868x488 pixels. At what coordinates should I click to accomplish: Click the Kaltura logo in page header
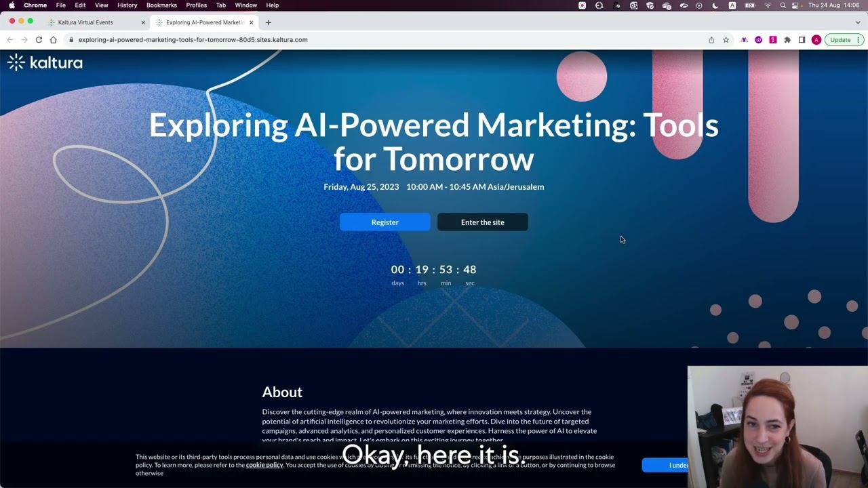click(x=45, y=63)
